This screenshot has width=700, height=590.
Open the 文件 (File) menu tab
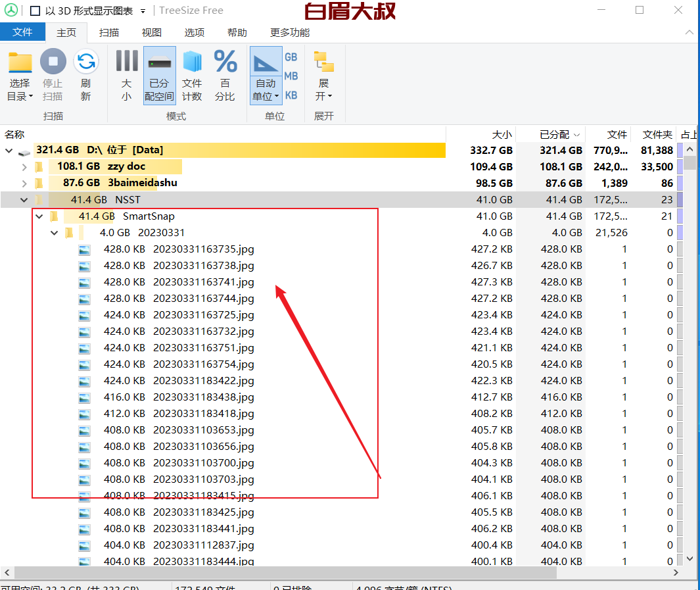22,32
